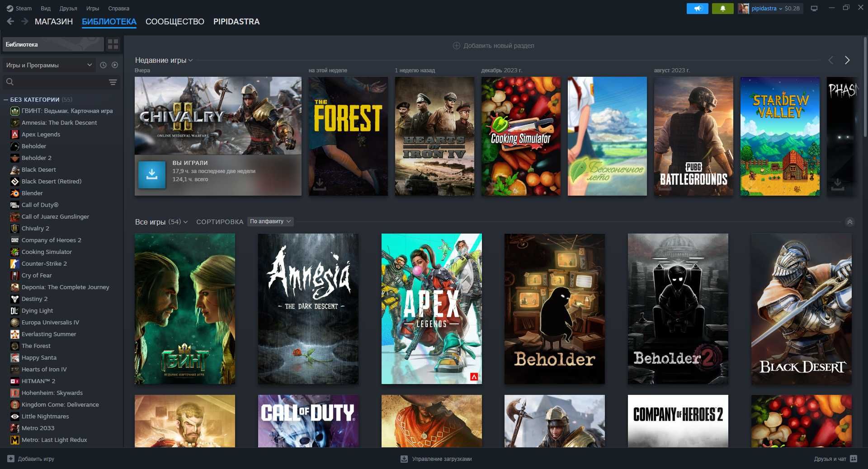Screen dimensions: 868x469
Task: Open Игры menu
Action: pyautogui.click(x=93, y=8)
